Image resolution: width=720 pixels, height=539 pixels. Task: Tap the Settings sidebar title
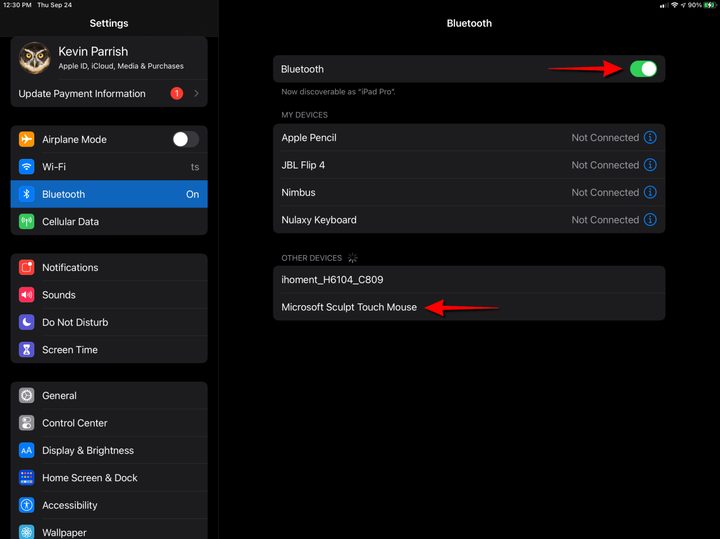coord(109,23)
